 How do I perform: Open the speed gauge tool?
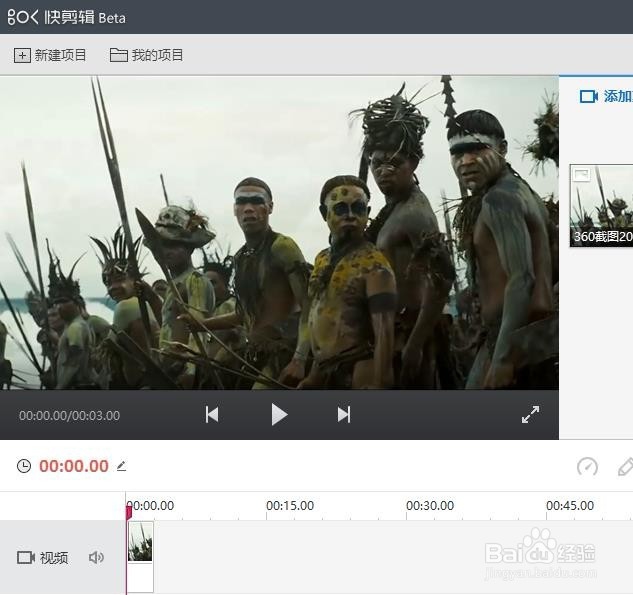click(587, 467)
